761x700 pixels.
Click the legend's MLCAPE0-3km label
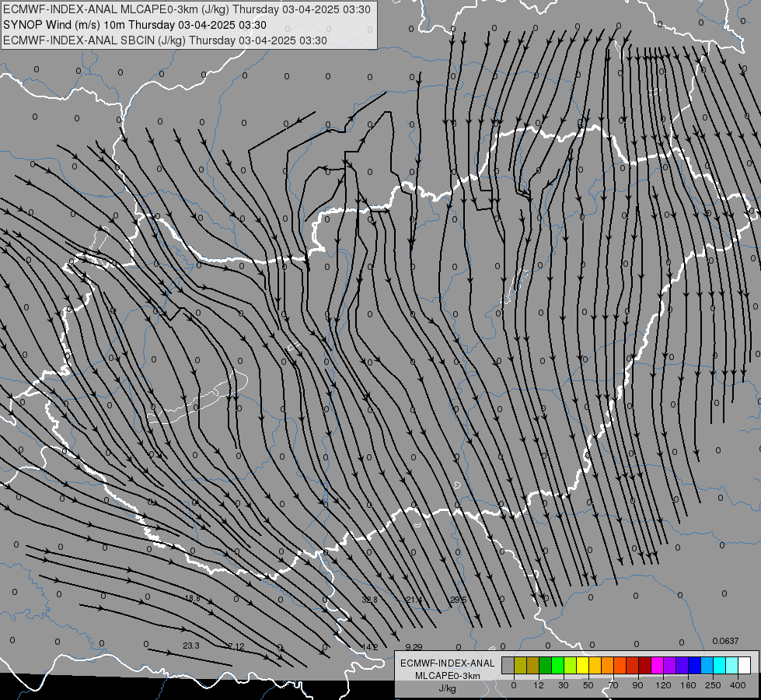448,676
